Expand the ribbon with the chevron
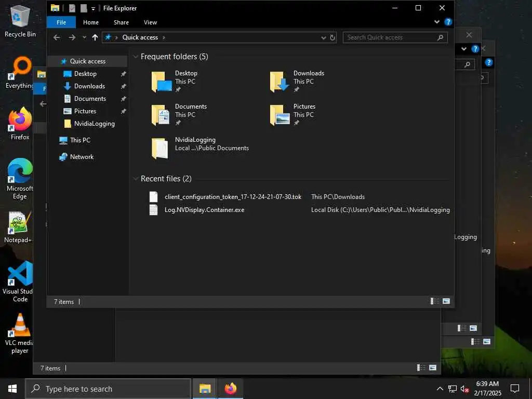532x399 pixels. (436, 22)
